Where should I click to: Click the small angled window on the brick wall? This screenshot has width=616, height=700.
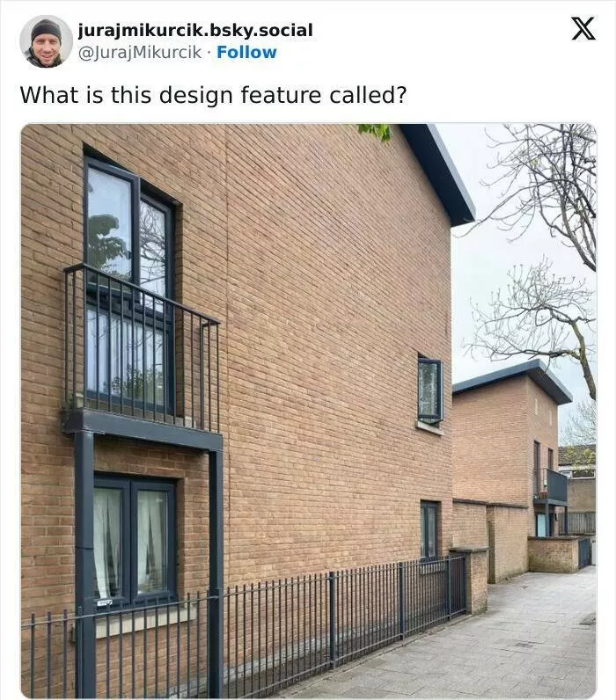pyautogui.click(x=430, y=390)
